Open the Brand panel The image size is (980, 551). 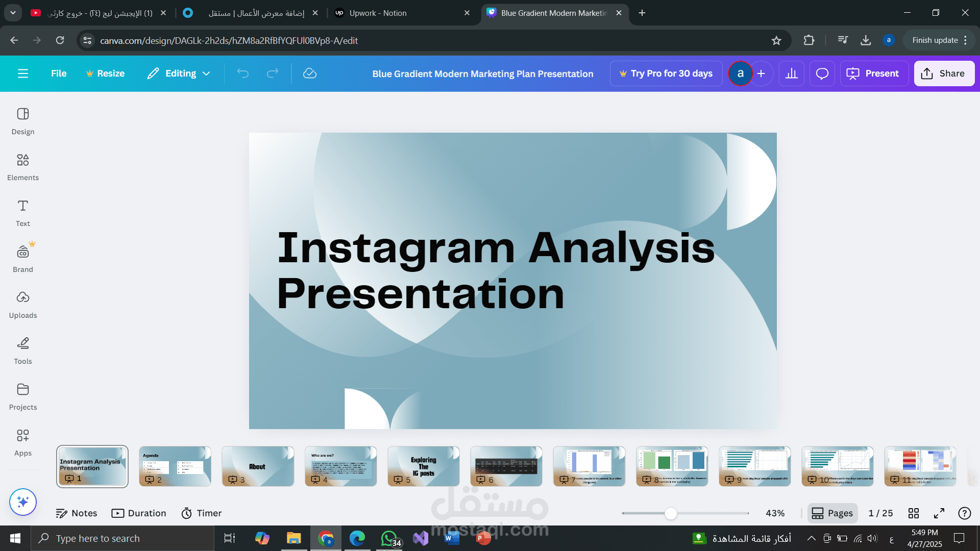click(23, 259)
